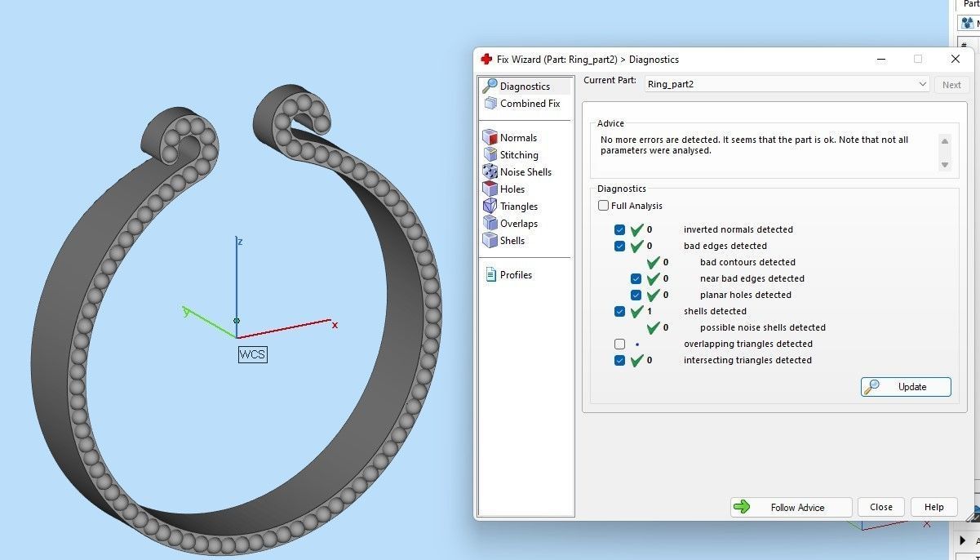Open Help for the Fix Wizard
980x560 pixels.
click(x=934, y=507)
